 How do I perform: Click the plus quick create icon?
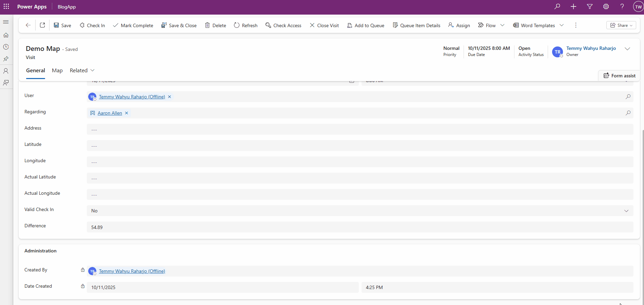573,6
